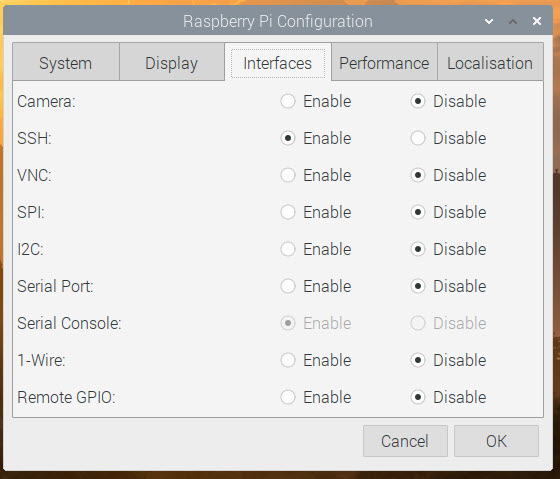Select Disable for 1-Wire
Screen dimensions: 560x479
click(x=418, y=360)
